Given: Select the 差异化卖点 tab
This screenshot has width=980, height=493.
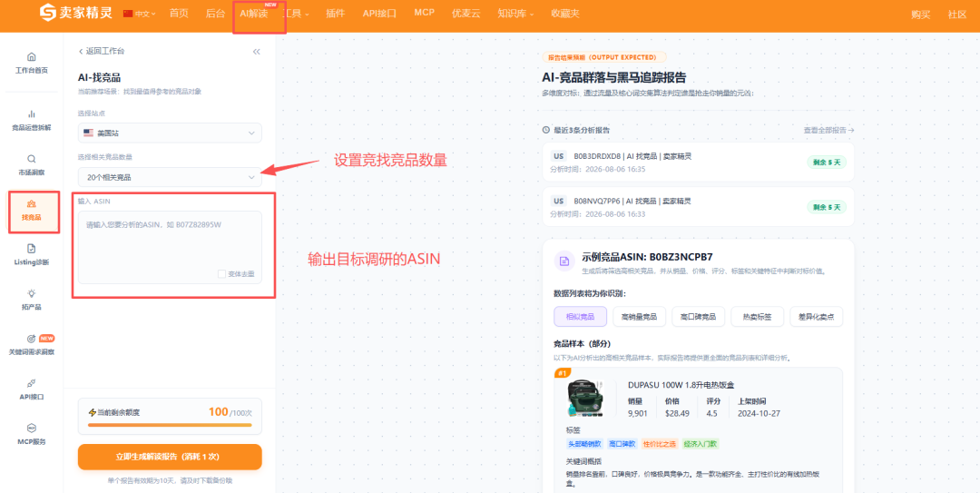Looking at the screenshot, I should (x=817, y=317).
